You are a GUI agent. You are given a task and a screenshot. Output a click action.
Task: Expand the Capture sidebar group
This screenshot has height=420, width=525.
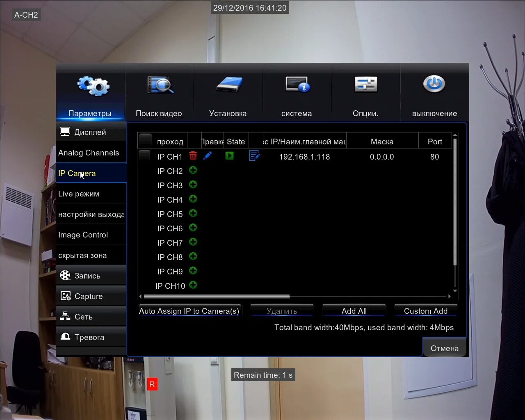(x=91, y=296)
